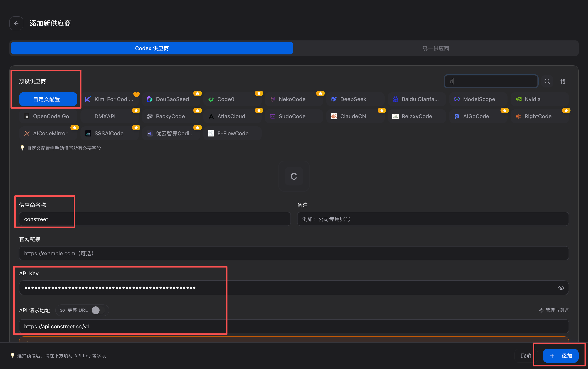Pick the RightCode preset
The height and width of the screenshot is (369, 588).
[540, 116]
